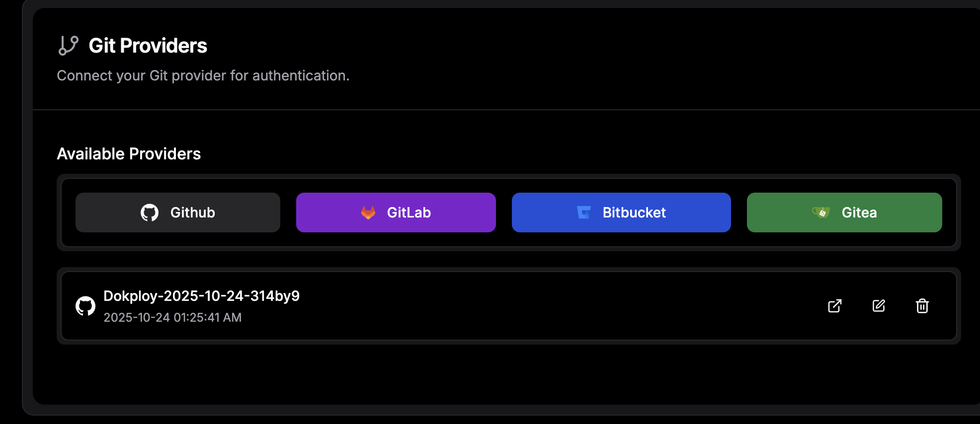This screenshot has width=980, height=424.
Task: Click the trash icon to delete the Dokploy provider
Action: click(922, 306)
